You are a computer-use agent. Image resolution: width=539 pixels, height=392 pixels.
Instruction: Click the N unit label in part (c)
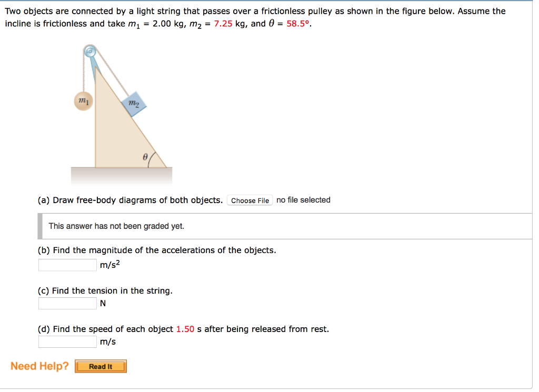[x=102, y=303]
